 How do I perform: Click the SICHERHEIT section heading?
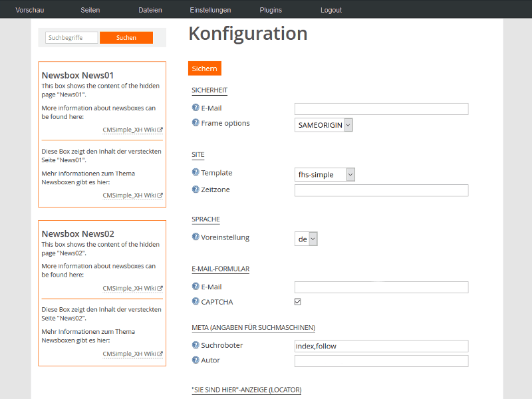click(209, 90)
